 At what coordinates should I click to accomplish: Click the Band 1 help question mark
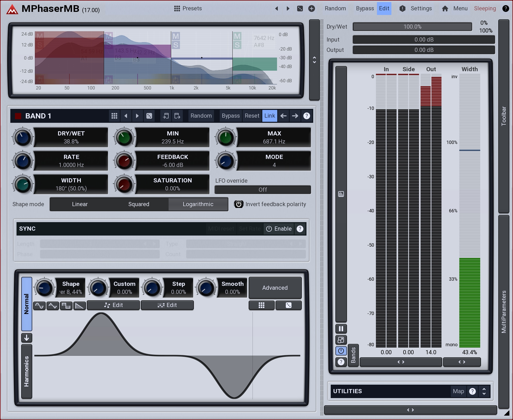click(306, 116)
